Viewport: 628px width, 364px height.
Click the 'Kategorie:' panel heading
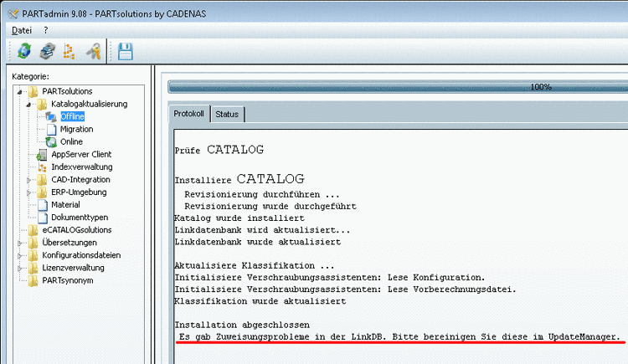point(30,76)
